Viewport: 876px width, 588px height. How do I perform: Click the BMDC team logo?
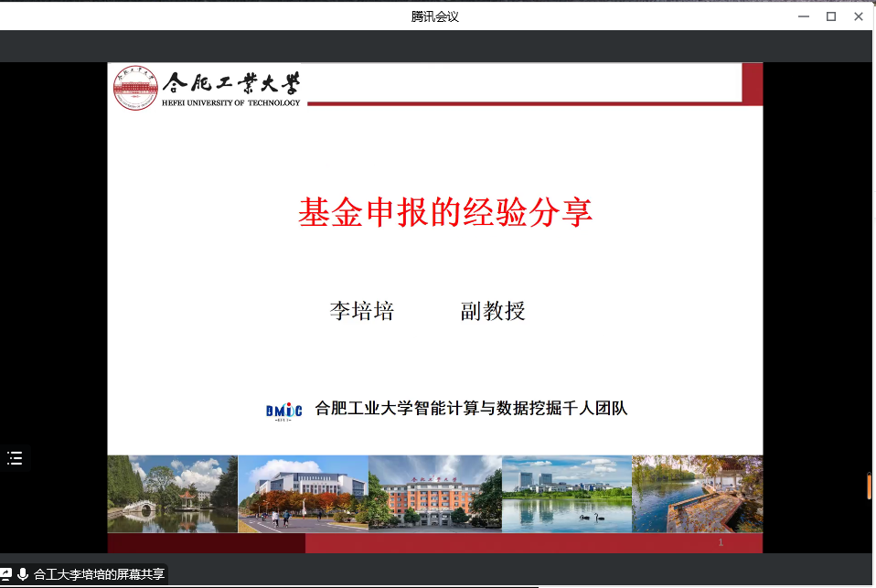[x=283, y=410]
